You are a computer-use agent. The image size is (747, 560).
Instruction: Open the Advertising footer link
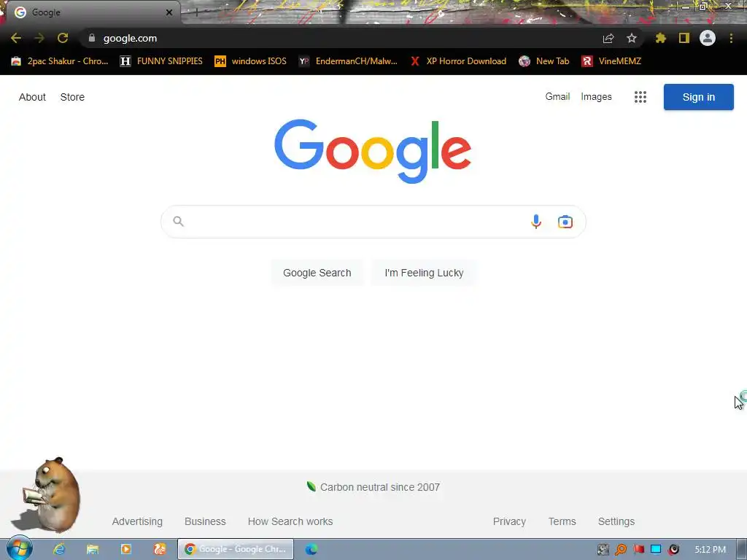point(137,521)
